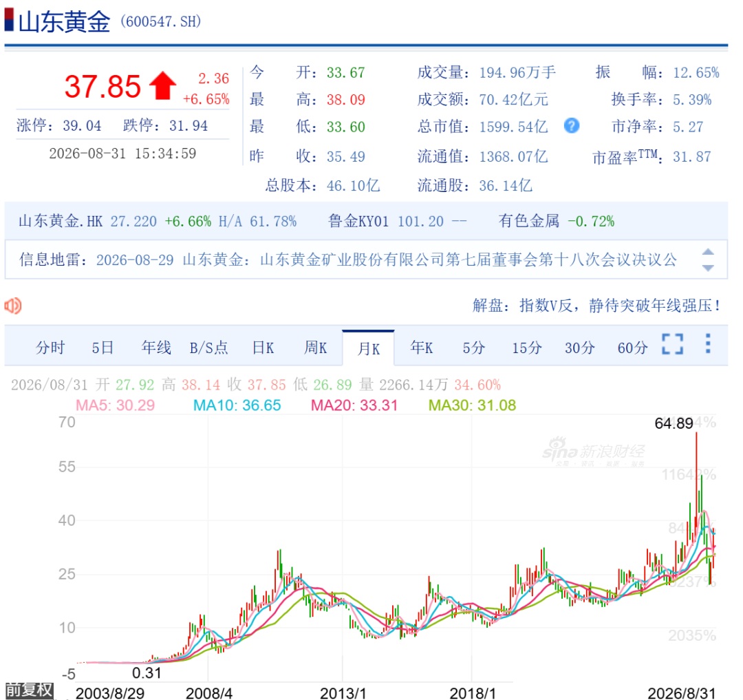Show the 60分 minute chart
743x700 pixels.
[x=633, y=348]
